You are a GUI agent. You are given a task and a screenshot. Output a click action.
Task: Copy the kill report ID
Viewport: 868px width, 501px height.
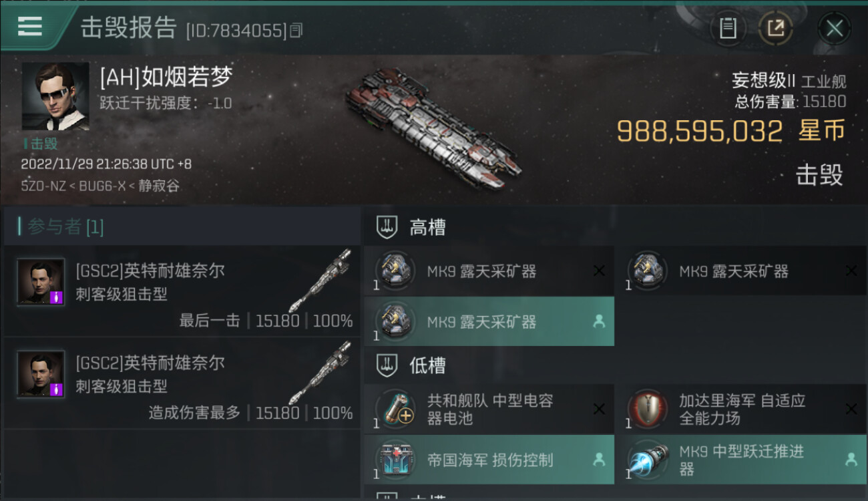[x=297, y=30]
